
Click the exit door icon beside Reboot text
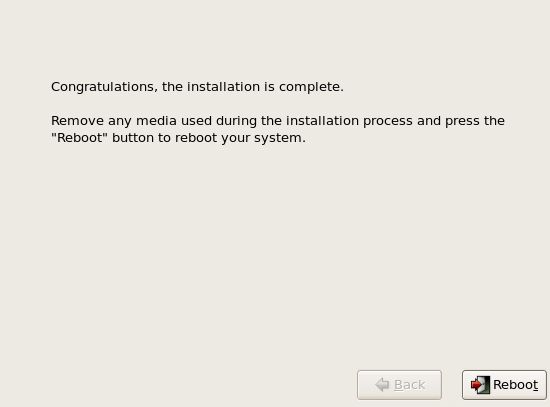[480, 385]
